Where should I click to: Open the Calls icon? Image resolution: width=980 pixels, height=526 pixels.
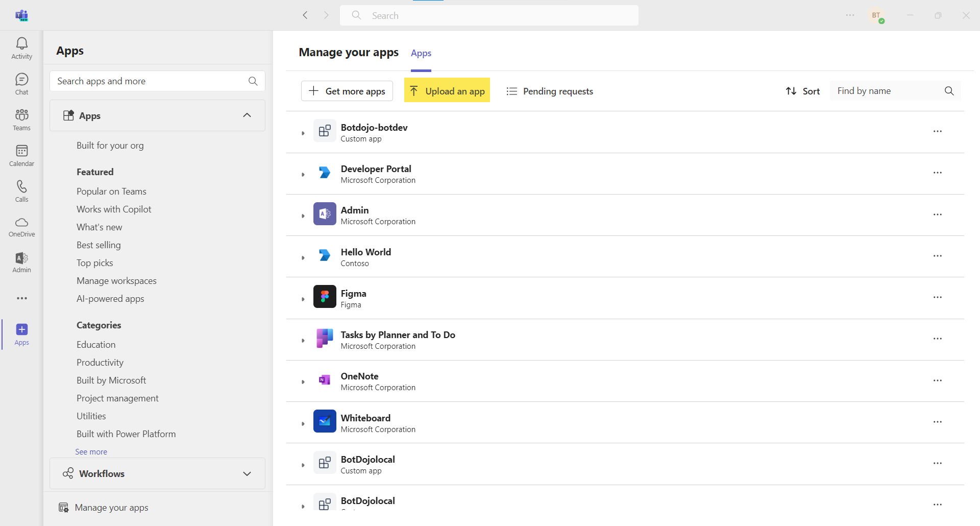point(21,192)
